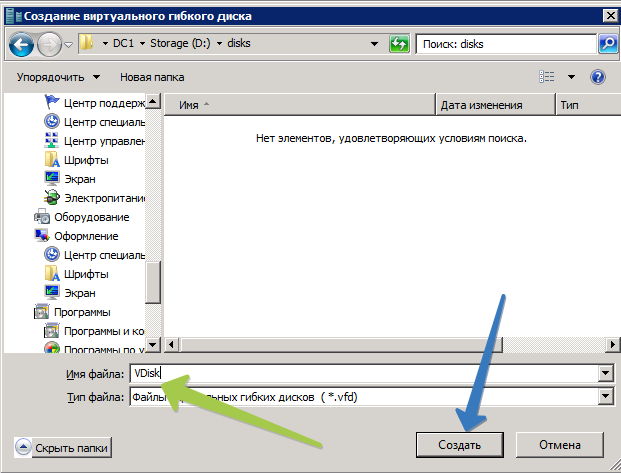The height and width of the screenshot is (473, 621).
Task: Select disks folder in address path
Action: click(238, 43)
